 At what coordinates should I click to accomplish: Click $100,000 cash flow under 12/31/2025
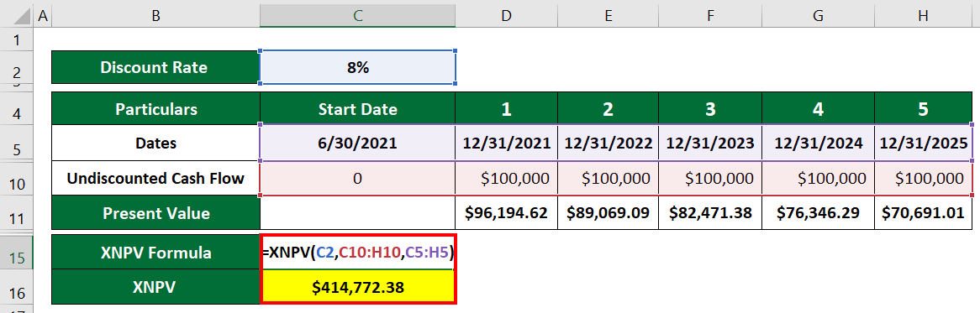923,179
